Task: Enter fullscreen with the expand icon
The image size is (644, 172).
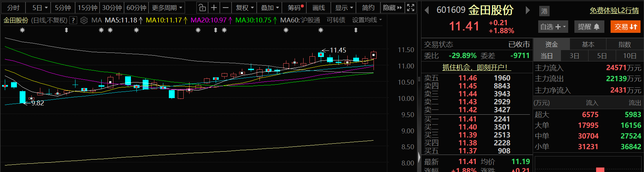Action: (x=410, y=8)
